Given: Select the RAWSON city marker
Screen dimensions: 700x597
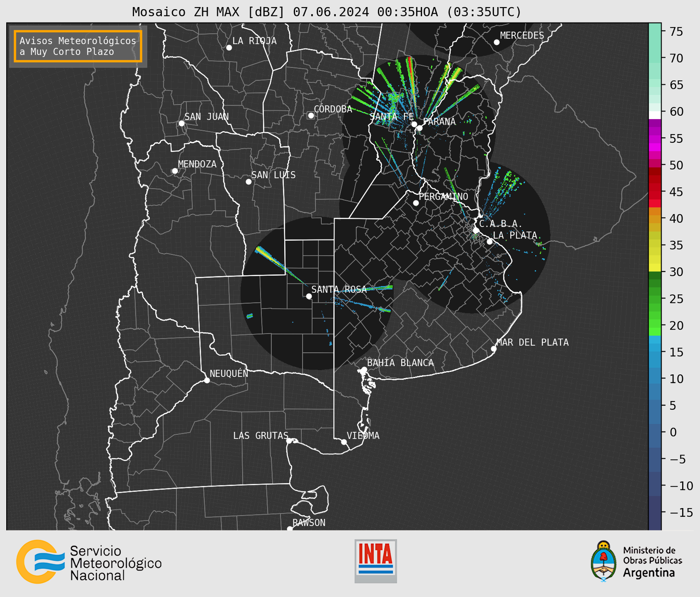Looking at the screenshot, I should (290, 528).
